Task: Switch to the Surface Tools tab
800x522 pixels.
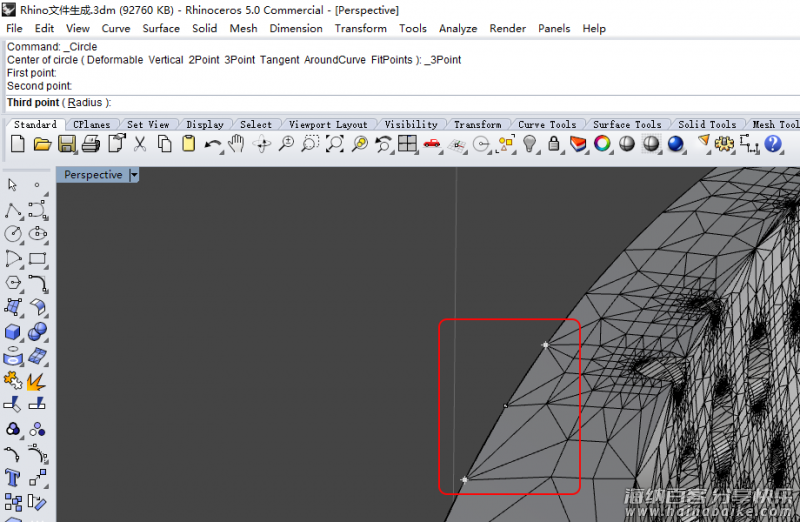Action: (627, 125)
